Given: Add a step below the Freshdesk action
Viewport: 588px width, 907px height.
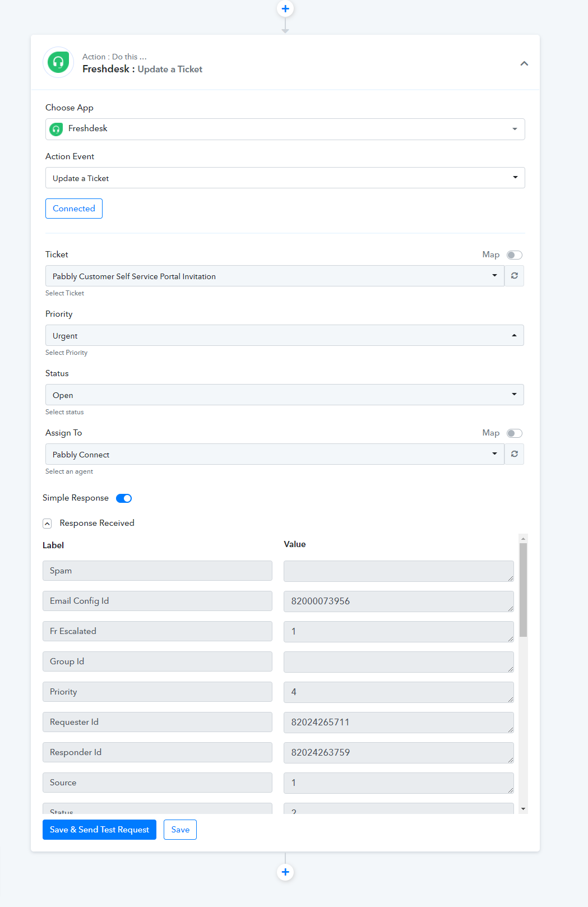Looking at the screenshot, I should pos(285,872).
